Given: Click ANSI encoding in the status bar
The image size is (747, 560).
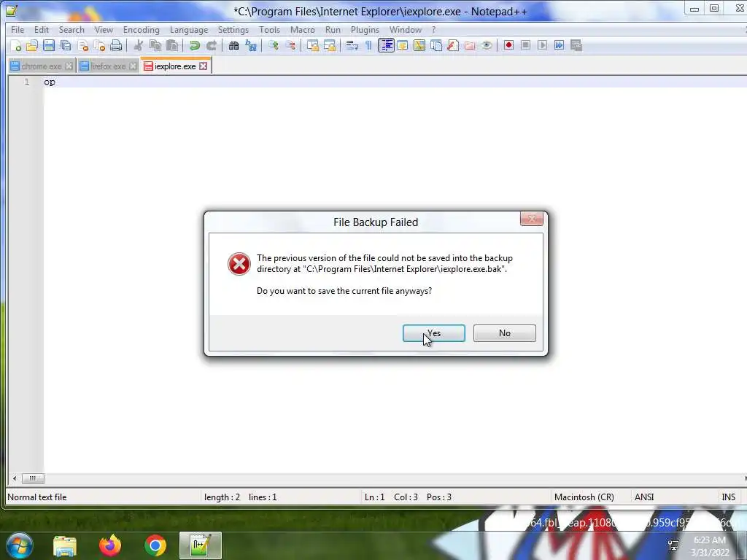Looking at the screenshot, I should click(644, 497).
